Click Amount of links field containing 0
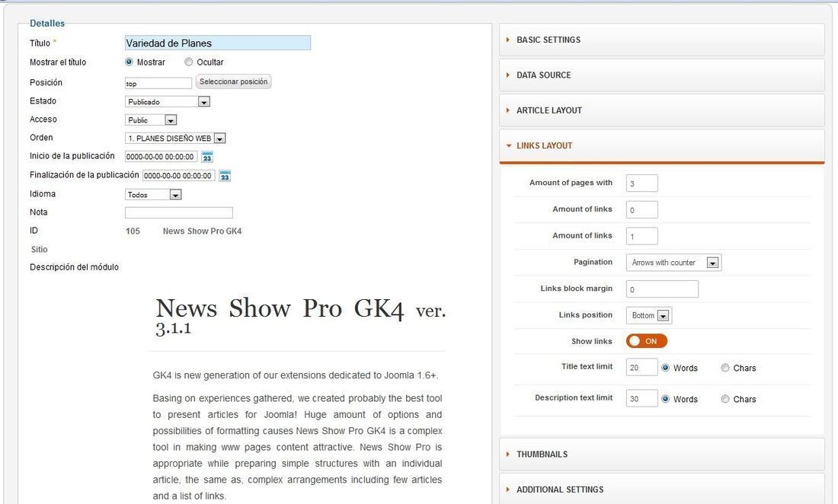The height and width of the screenshot is (504, 838). 642,210
